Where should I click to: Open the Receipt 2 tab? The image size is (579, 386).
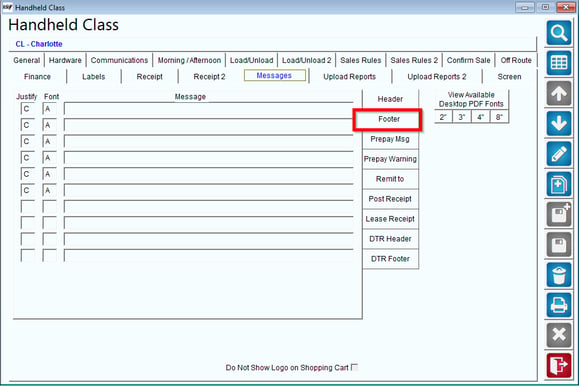[209, 76]
